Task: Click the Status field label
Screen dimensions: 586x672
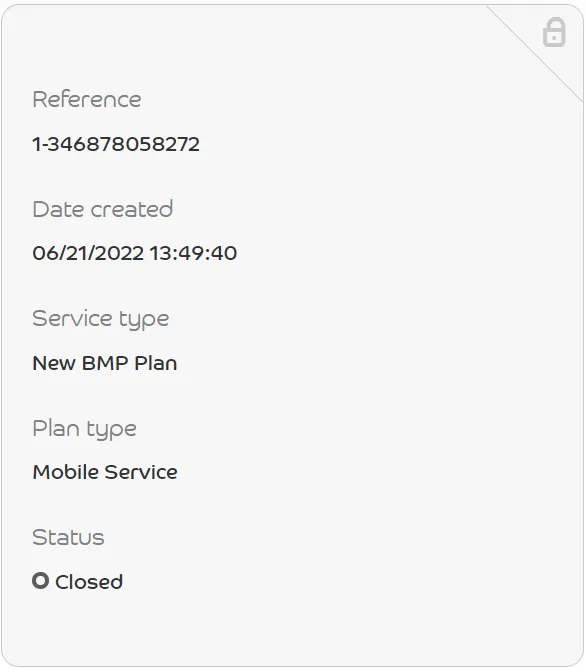Action: point(68,537)
